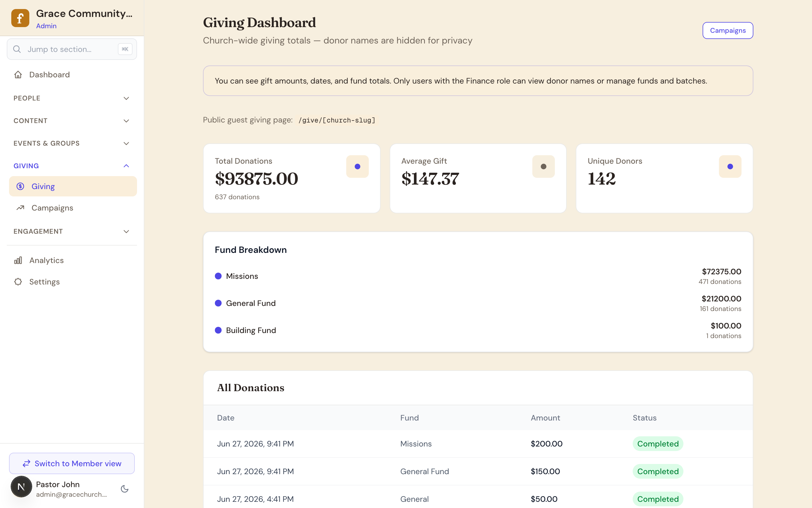The height and width of the screenshot is (508, 812).
Task: Expand the CONTENT section chevron
Action: tap(126, 121)
